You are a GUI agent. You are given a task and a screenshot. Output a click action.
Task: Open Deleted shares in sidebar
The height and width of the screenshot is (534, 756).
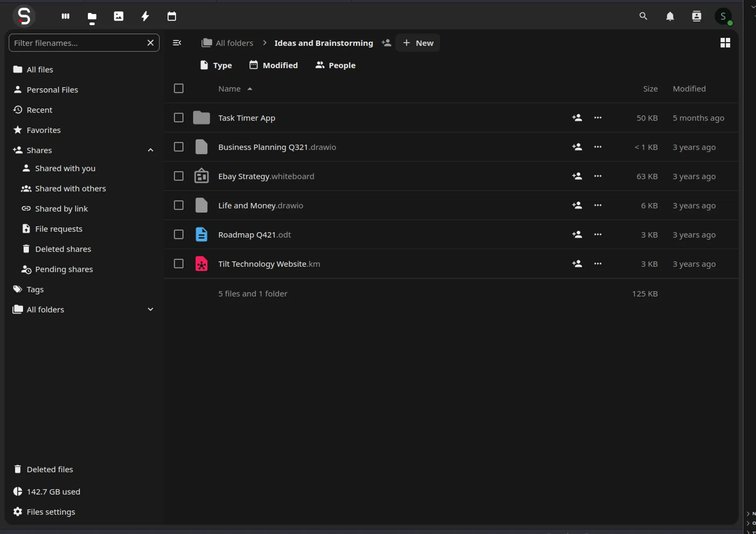coord(63,249)
